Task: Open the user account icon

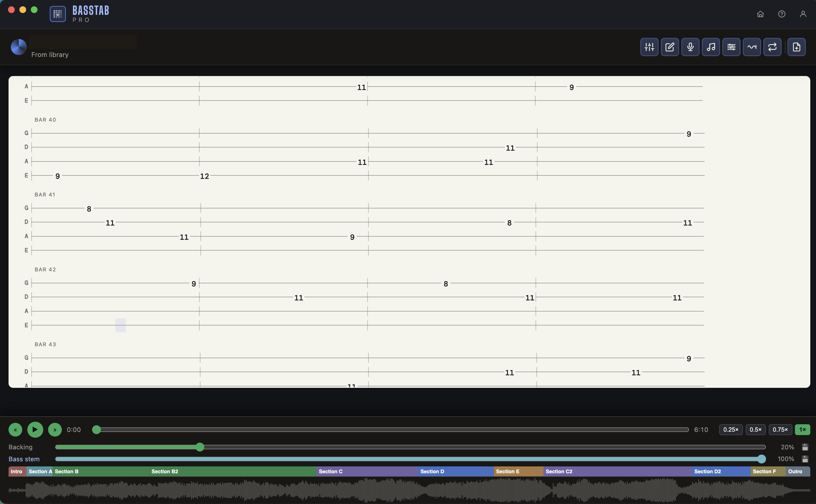Action: pyautogui.click(x=803, y=14)
